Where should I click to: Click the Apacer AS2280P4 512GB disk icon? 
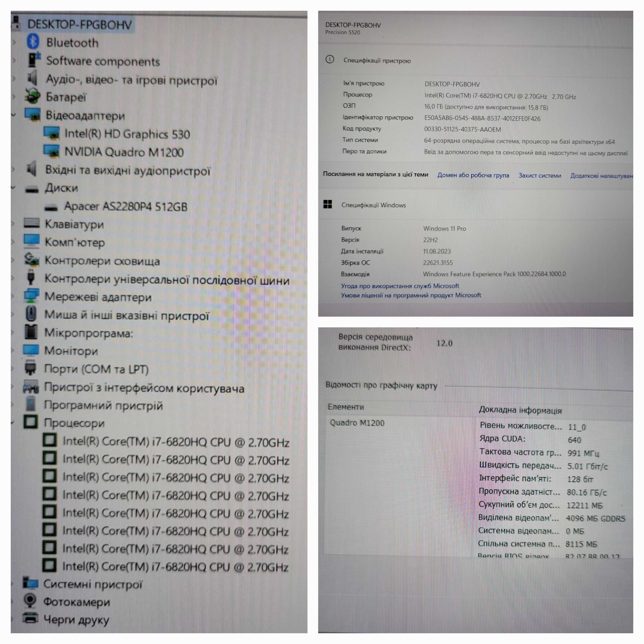pos(51,208)
